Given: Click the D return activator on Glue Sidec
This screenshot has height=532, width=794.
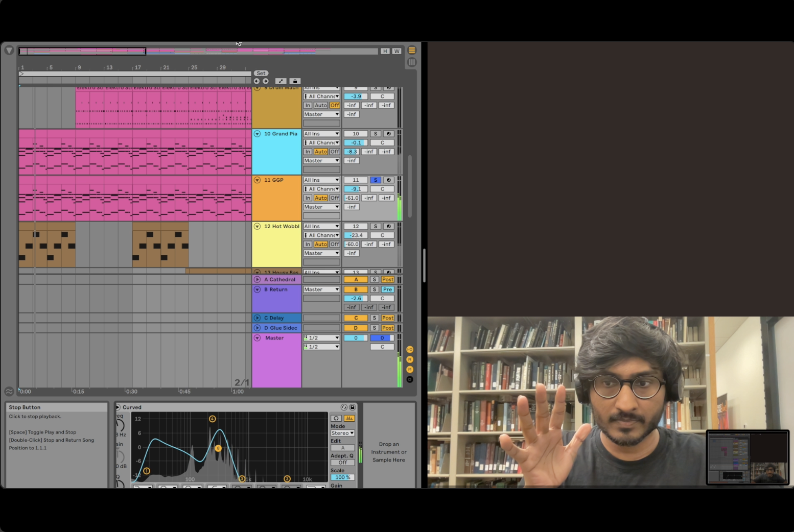Looking at the screenshot, I should 356,328.
